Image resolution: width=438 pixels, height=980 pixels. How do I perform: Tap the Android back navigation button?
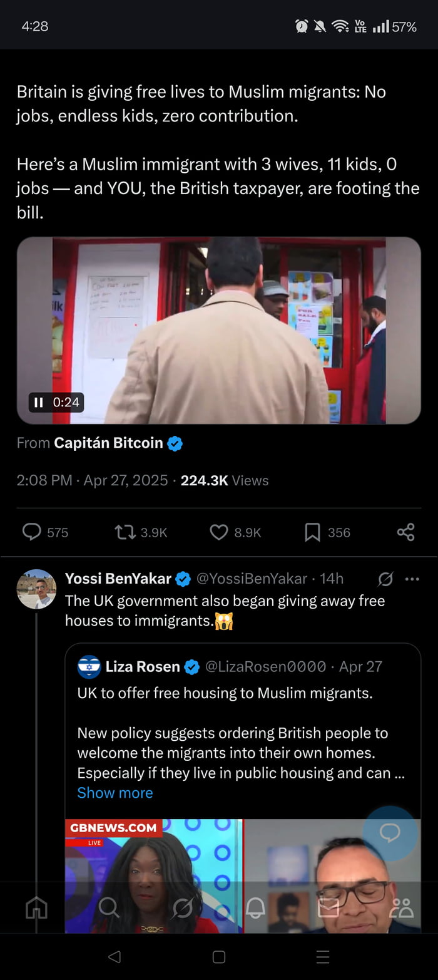(x=115, y=957)
